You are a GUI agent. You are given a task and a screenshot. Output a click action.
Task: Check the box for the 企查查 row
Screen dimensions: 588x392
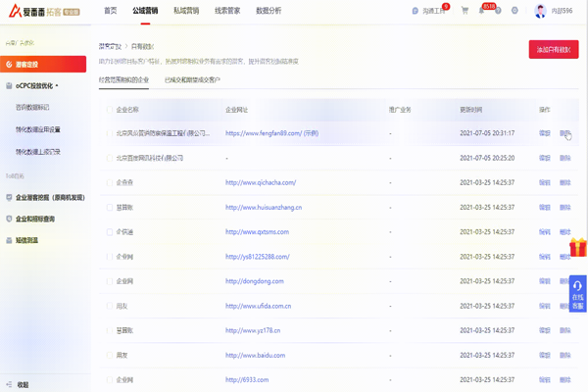(x=110, y=182)
